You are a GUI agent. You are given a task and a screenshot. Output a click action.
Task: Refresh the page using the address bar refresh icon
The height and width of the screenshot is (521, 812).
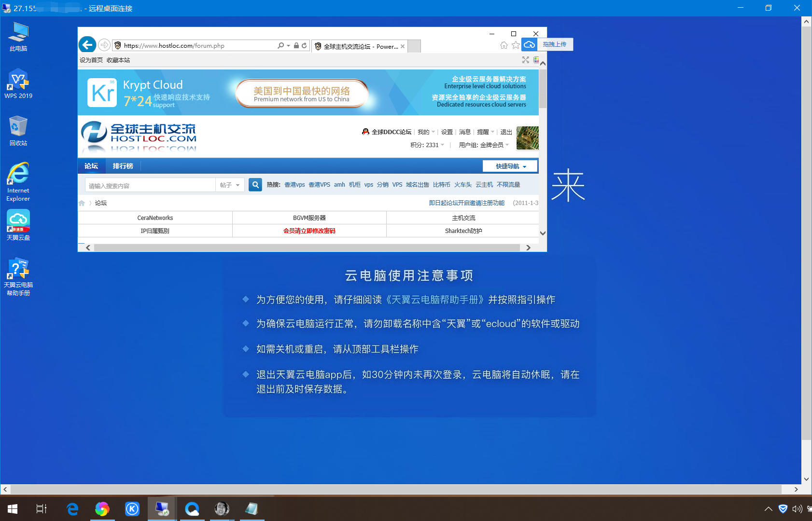(304, 45)
